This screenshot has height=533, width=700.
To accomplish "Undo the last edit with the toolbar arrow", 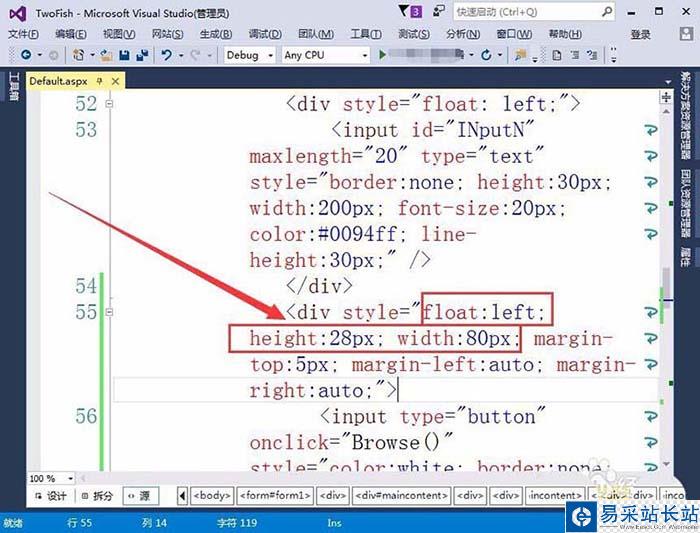I will pyautogui.click(x=167, y=55).
